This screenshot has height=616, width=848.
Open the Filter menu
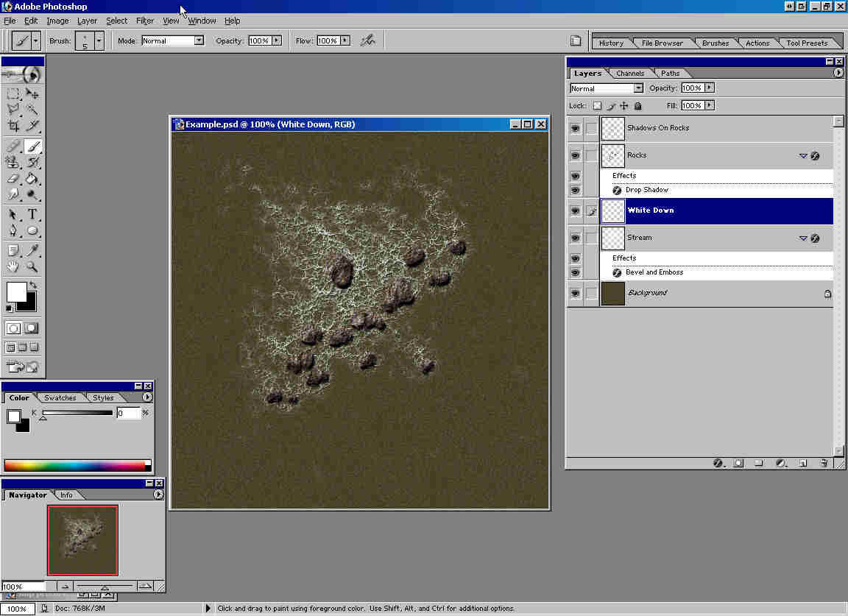[145, 21]
